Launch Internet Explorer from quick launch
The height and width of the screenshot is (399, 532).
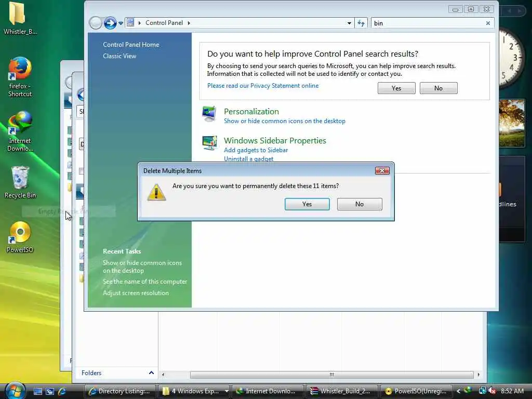(62, 391)
